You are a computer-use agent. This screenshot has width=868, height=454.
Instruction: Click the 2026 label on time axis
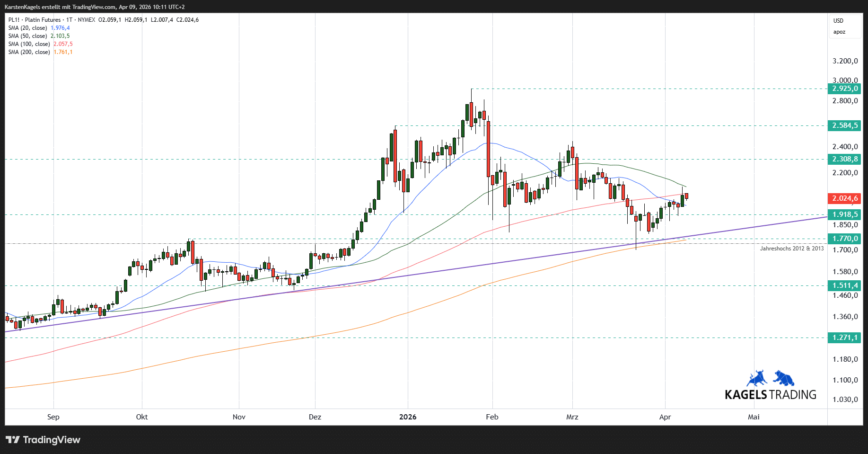pos(408,417)
